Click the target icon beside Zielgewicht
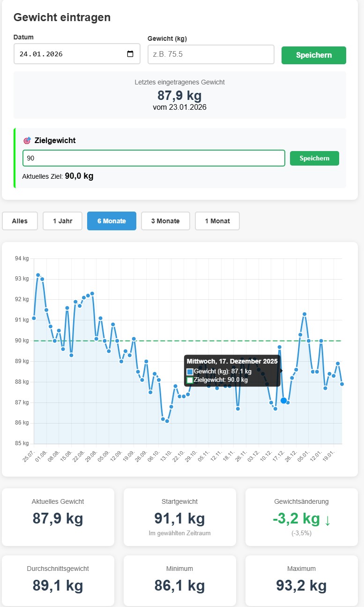The height and width of the screenshot is (607, 364). pos(27,141)
